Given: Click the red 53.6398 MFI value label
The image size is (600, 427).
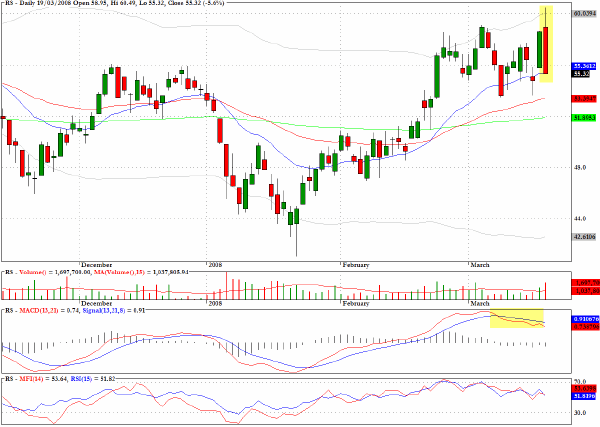Looking at the screenshot, I should (x=585, y=389).
